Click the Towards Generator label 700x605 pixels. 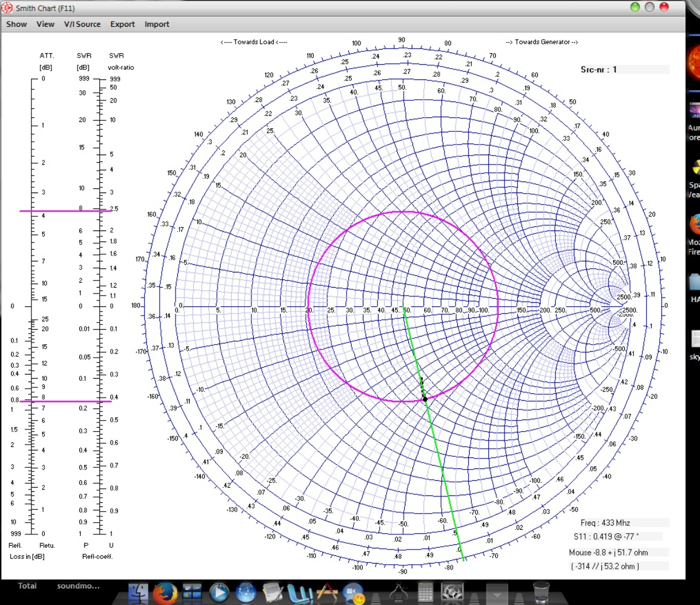tap(542, 42)
